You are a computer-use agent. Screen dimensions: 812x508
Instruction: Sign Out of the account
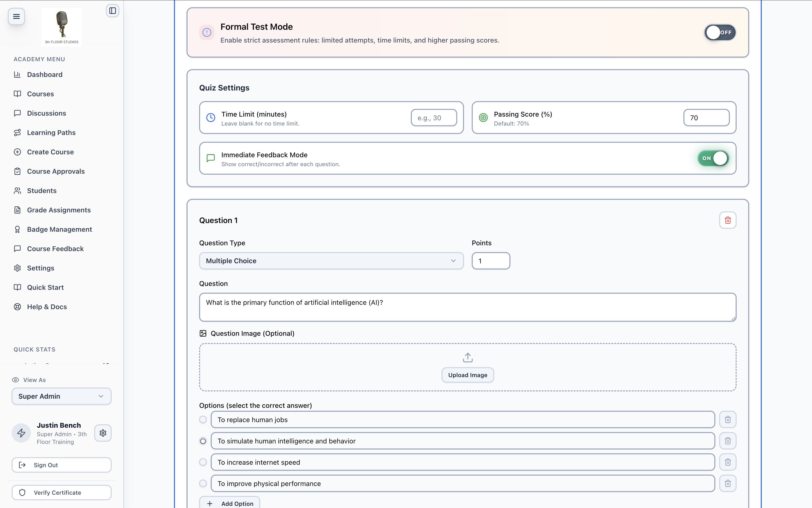(61, 465)
